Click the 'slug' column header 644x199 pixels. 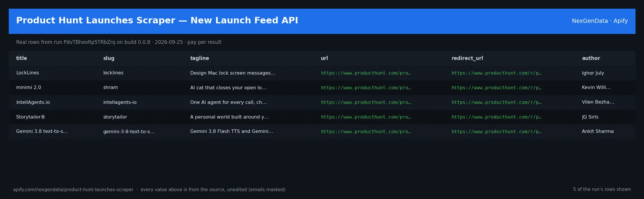point(109,58)
